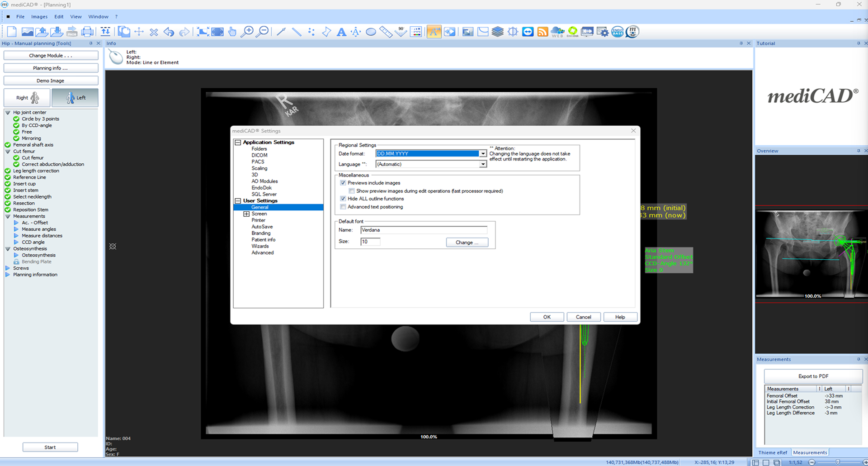This screenshot has height=466, width=868.
Task: Switch to the Thieme eRef tab
Action: click(772, 452)
